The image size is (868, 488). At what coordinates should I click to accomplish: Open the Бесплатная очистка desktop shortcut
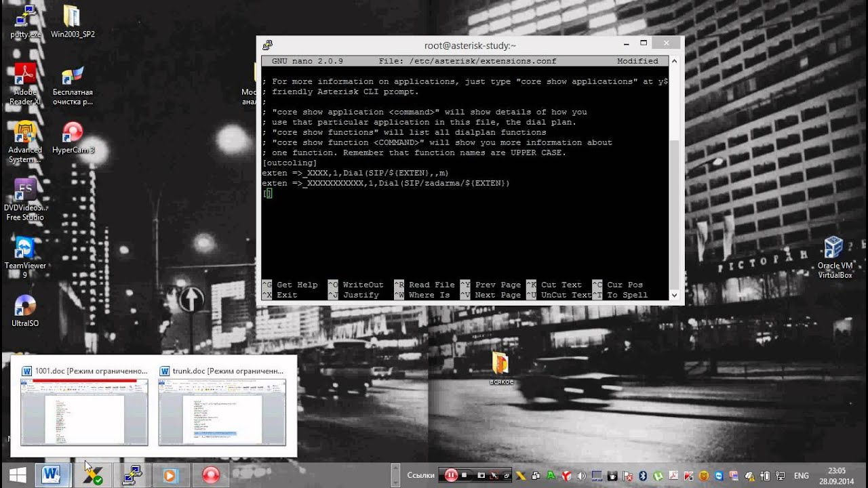[x=73, y=85]
